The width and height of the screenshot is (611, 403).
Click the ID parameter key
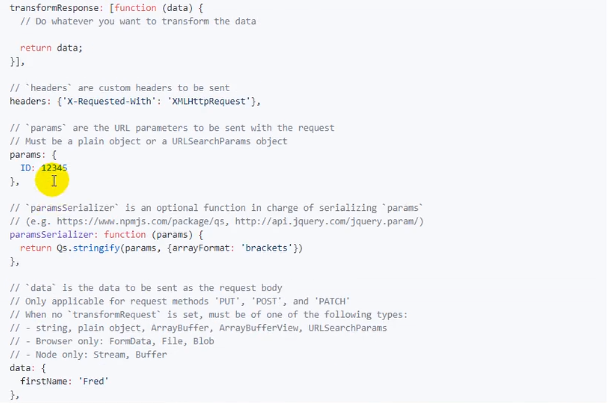[25, 168]
